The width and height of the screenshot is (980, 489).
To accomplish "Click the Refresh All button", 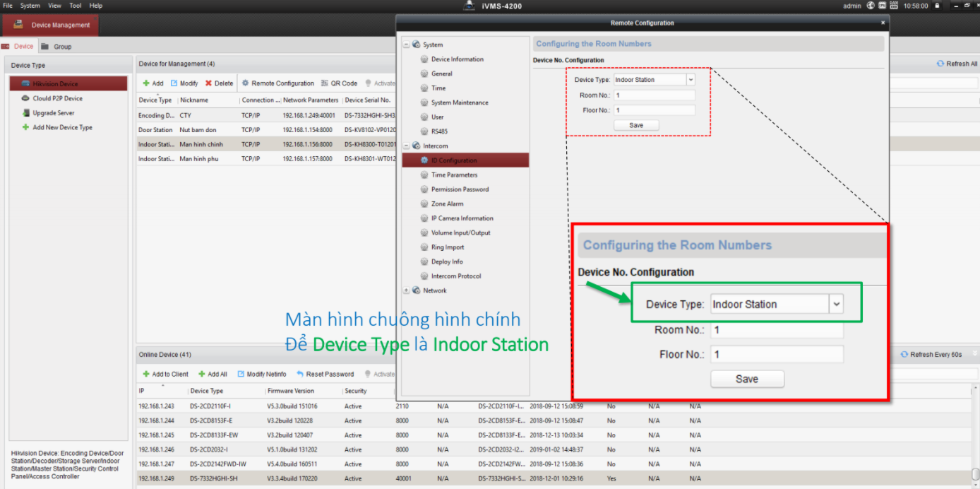I will point(957,64).
